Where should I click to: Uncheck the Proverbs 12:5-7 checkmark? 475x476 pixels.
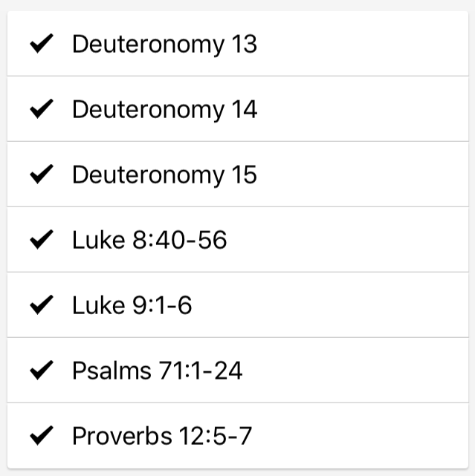pyautogui.click(x=41, y=436)
